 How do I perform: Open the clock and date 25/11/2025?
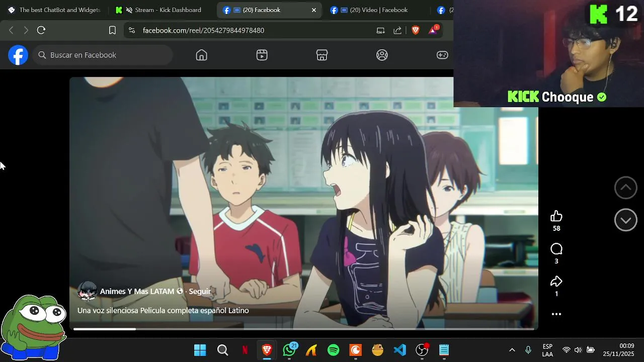click(619, 350)
